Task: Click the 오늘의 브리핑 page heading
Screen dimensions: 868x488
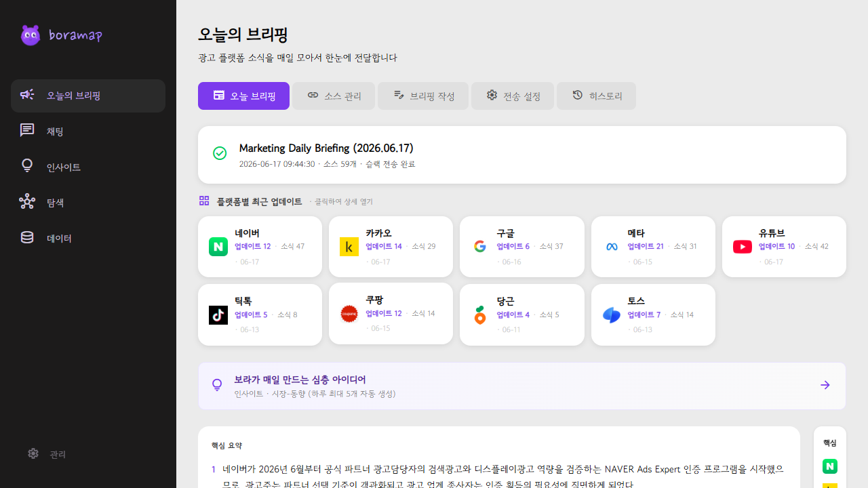Action: pyautogui.click(x=243, y=35)
